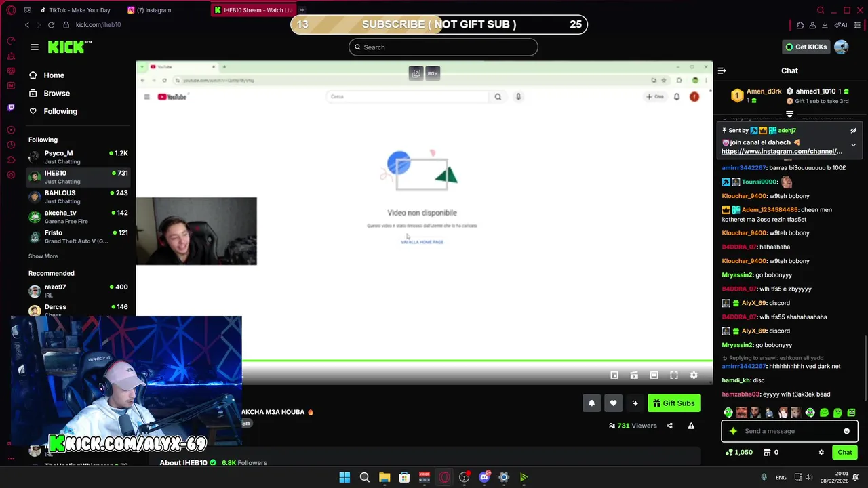Open the Kick hamburger sidebar menu
The image size is (868, 488).
(x=35, y=47)
